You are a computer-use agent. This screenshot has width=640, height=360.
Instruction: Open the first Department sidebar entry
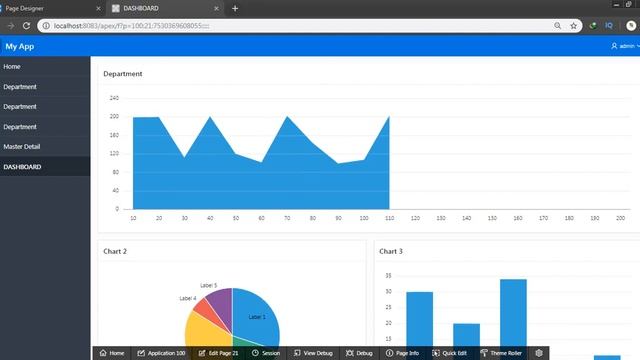(x=45, y=87)
